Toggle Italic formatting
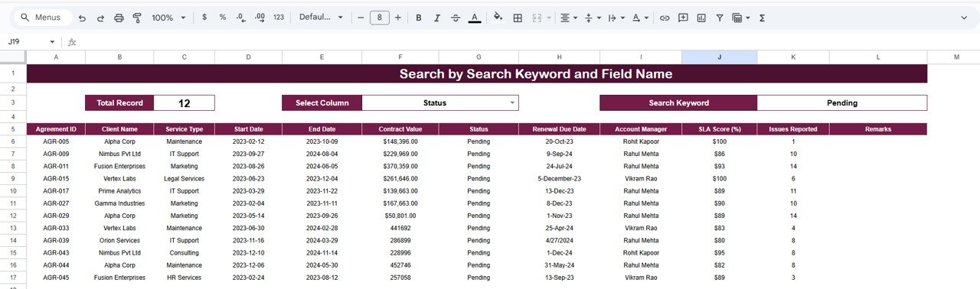 click(x=437, y=18)
